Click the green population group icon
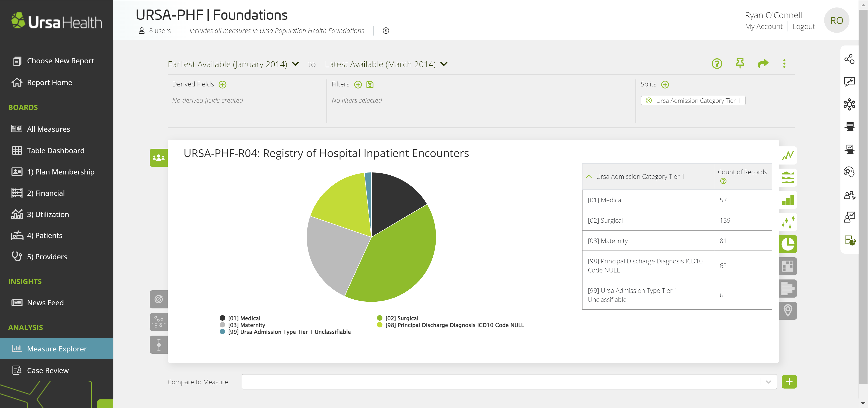This screenshot has width=868, height=408. [159, 157]
